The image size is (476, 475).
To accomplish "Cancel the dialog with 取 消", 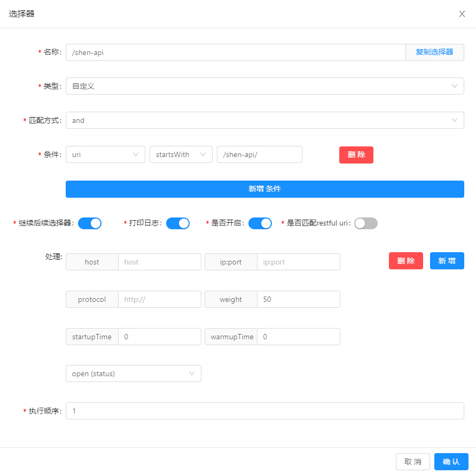I will click(x=412, y=461).
